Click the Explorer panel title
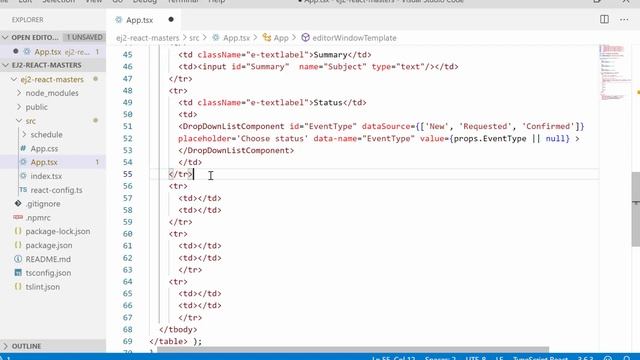The height and width of the screenshot is (360, 640). click(27, 20)
